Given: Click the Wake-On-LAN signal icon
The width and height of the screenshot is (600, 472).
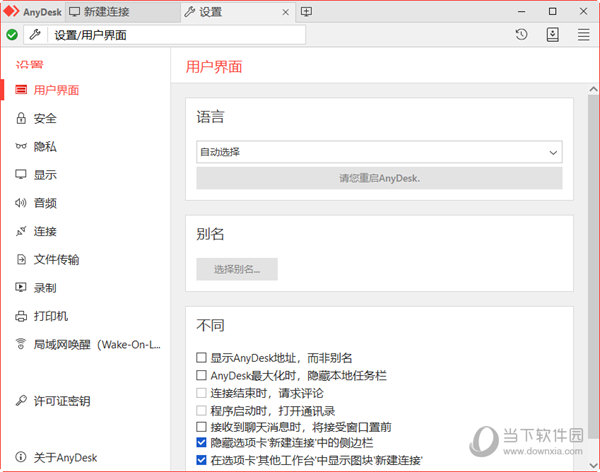Looking at the screenshot, I should [x=21, y=344].
